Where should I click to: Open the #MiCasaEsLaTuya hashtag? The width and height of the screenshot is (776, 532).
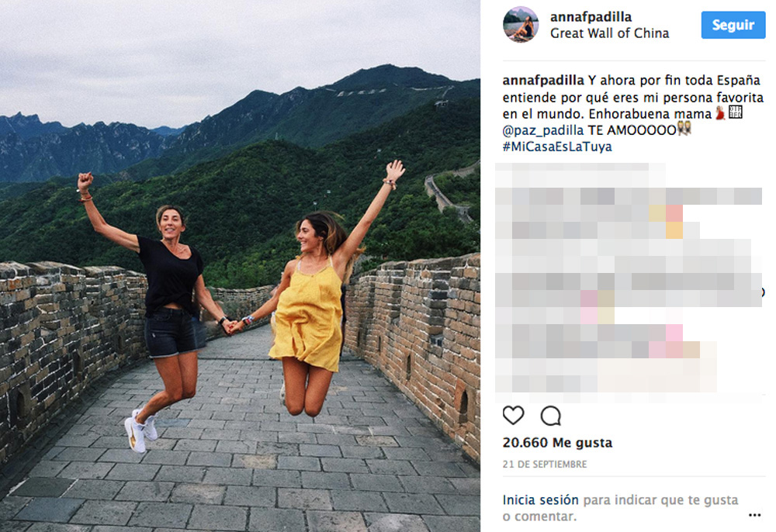tap(557, 147)
